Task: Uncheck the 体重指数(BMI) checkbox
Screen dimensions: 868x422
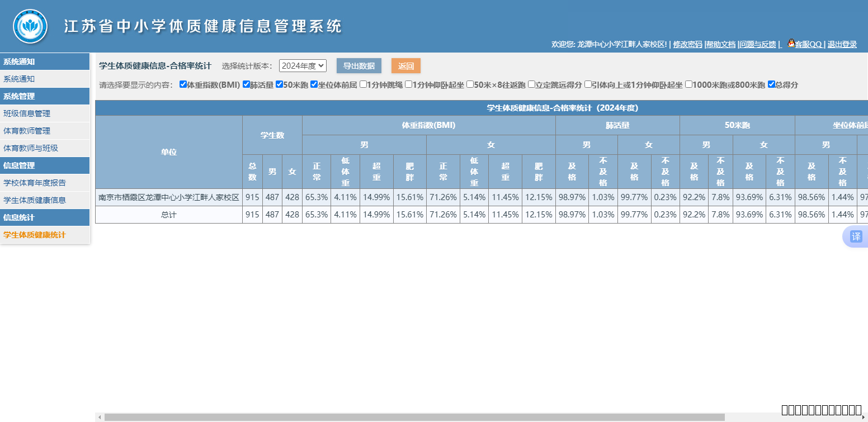Action: [x=183, y=84]
